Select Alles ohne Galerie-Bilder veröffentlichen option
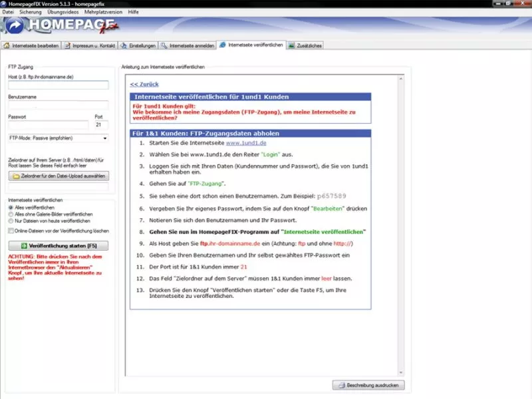Image resolution: width=532 pixels, height=399 pixels. pos(10,214)
